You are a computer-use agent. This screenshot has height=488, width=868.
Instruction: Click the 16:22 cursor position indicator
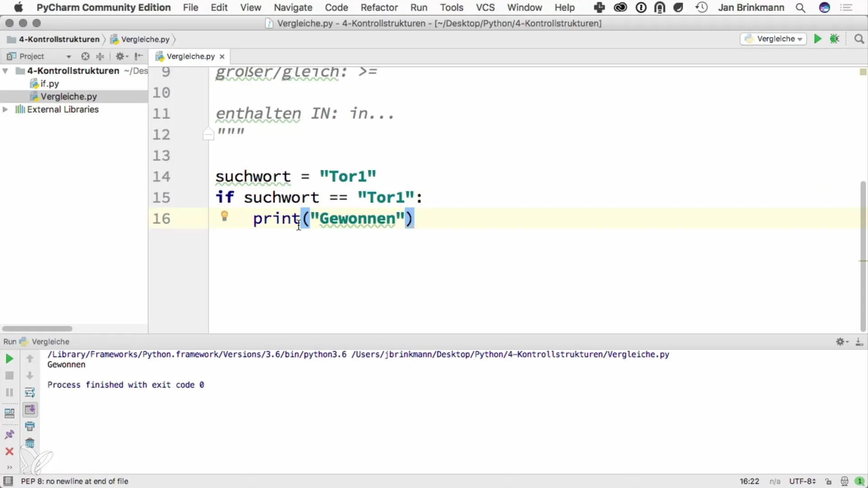(x=749, y=481)
